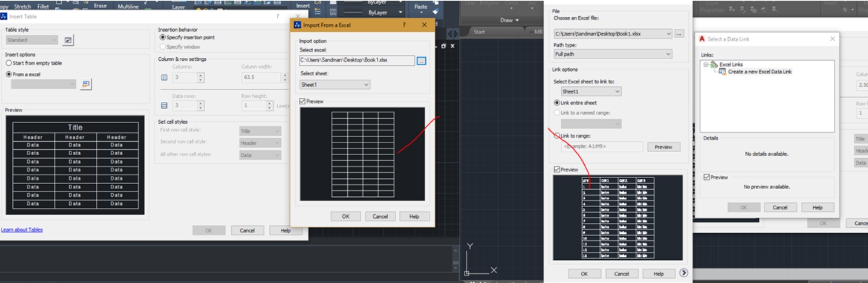868x283 pixels.
Task: Expand the Draw panel dropdown
Action: pyautogui.click(x=510, y=20)
